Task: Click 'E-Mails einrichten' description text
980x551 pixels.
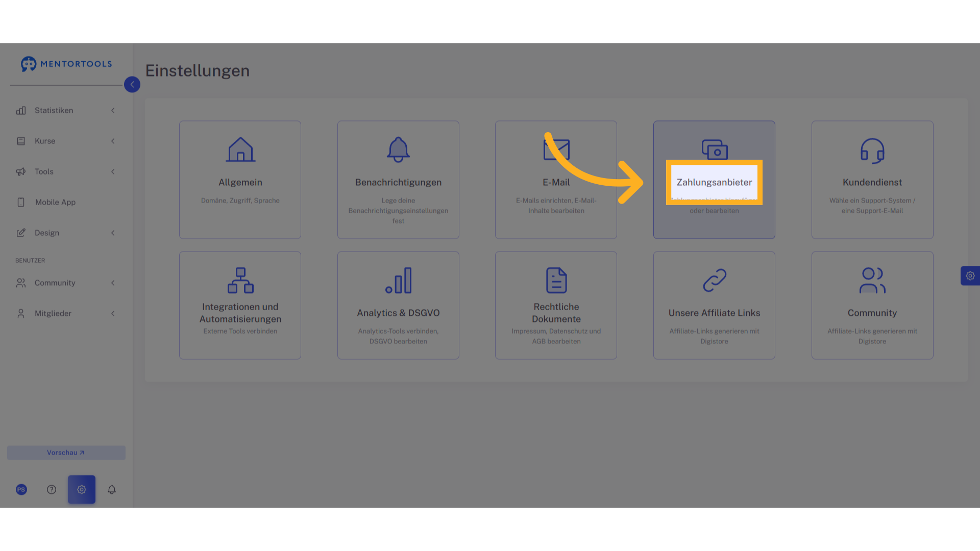Action: [556, 206]
